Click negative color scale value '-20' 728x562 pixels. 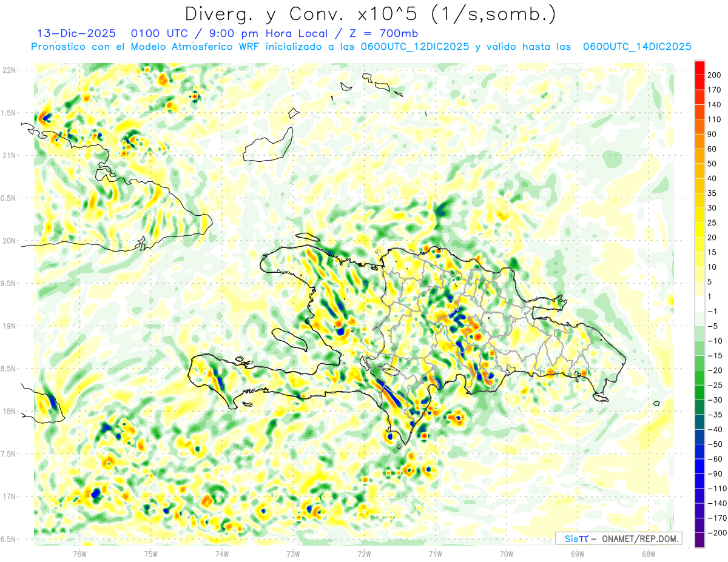tap(715, 370)
